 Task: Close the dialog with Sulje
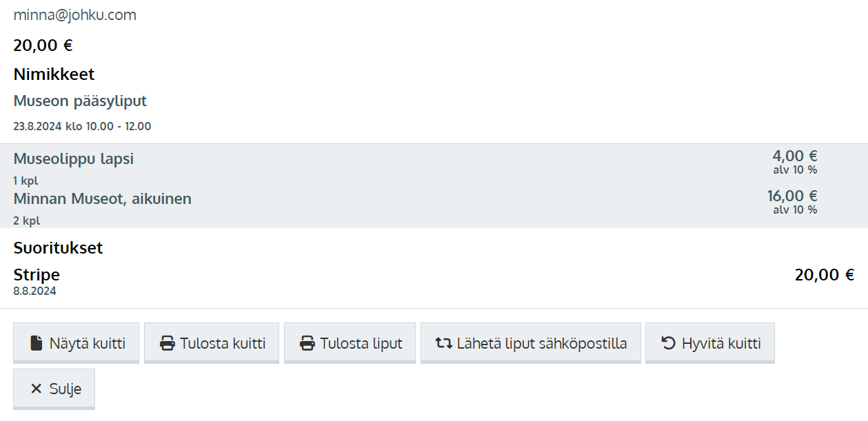54,389
